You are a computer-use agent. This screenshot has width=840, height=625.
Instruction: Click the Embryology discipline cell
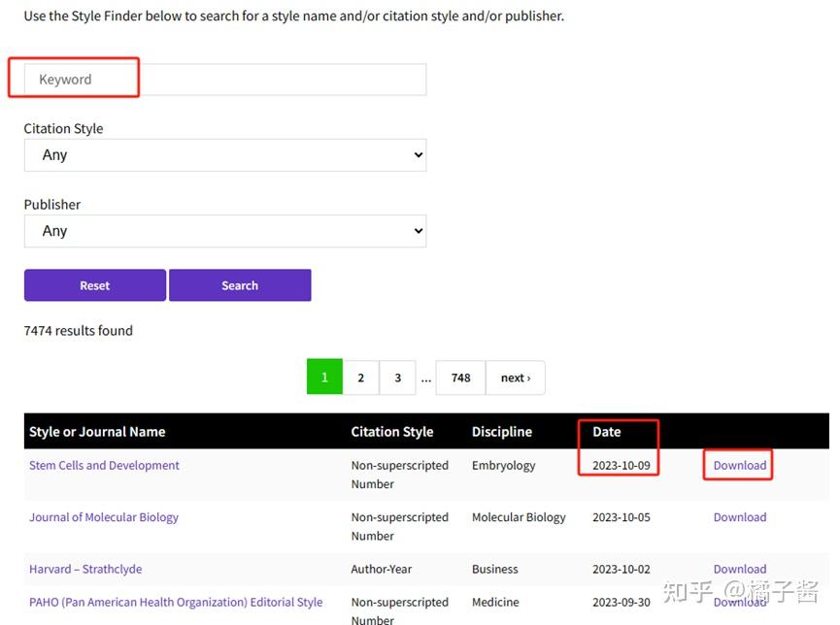tap(504, 466)
